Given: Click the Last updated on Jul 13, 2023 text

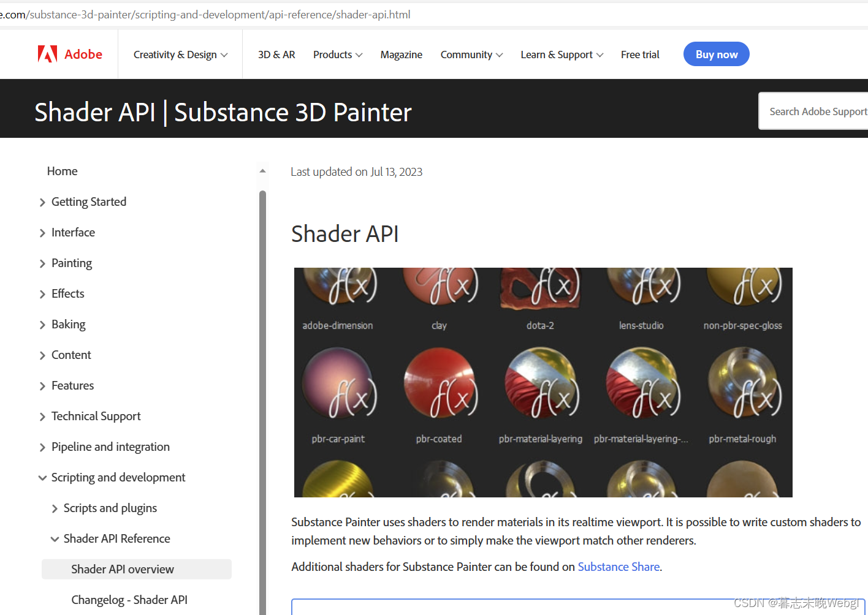Looking at the screenshot, I should pyautogui.click(x=356, y=172).
